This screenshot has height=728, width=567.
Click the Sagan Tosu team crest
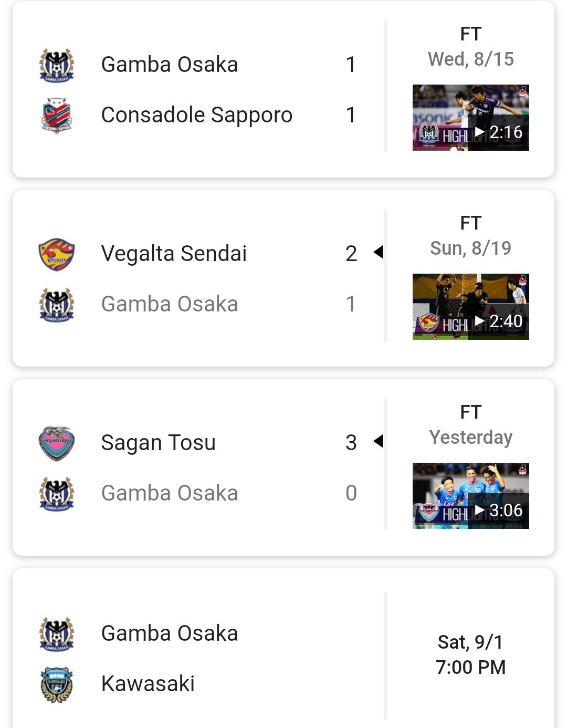[x=57, y=443]
